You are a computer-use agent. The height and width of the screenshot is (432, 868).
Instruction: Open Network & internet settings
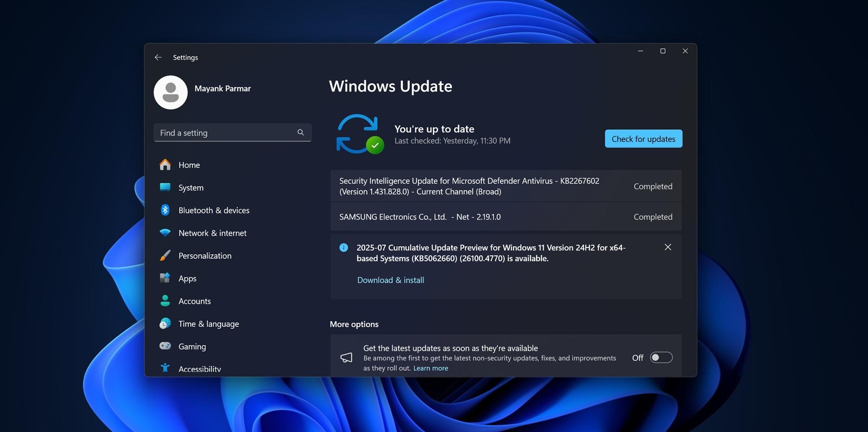point(212,232)
